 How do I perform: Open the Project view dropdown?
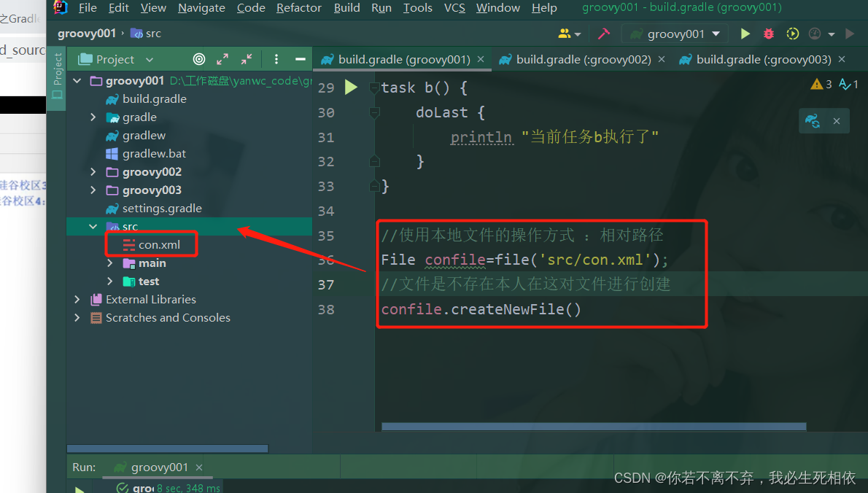[116, 59]
